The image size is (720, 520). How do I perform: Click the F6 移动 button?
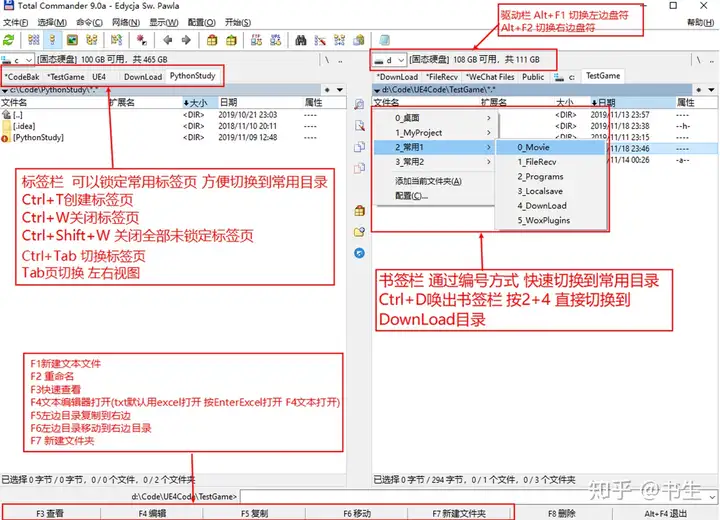click(x=357, y=514)
